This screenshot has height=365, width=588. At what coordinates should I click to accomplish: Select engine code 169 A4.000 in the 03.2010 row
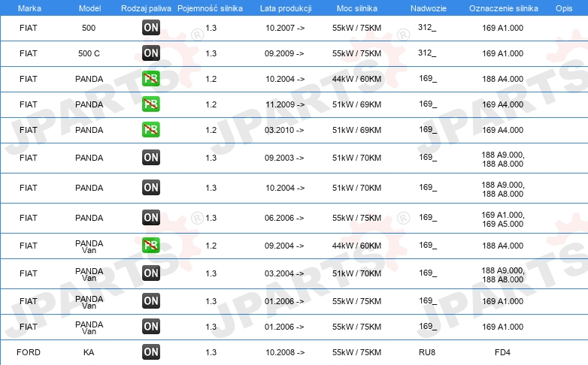coord(502,130)
